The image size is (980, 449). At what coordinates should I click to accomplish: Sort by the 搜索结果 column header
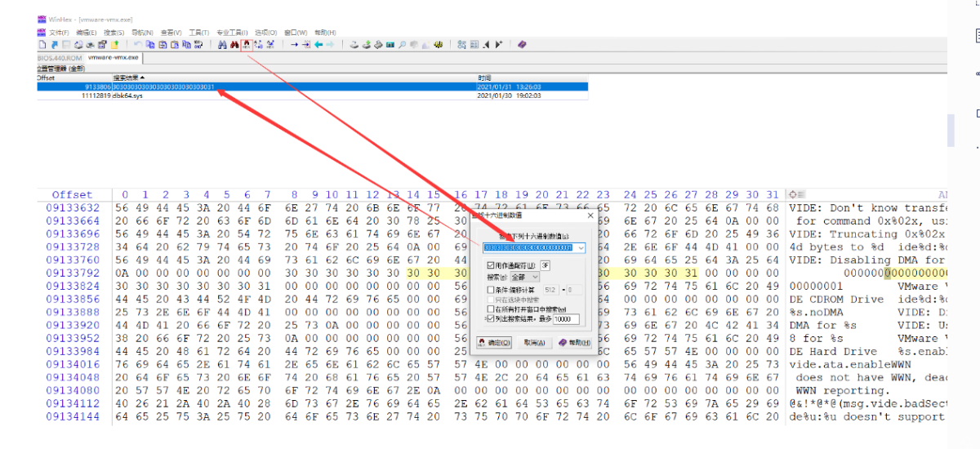pos(294,78)
